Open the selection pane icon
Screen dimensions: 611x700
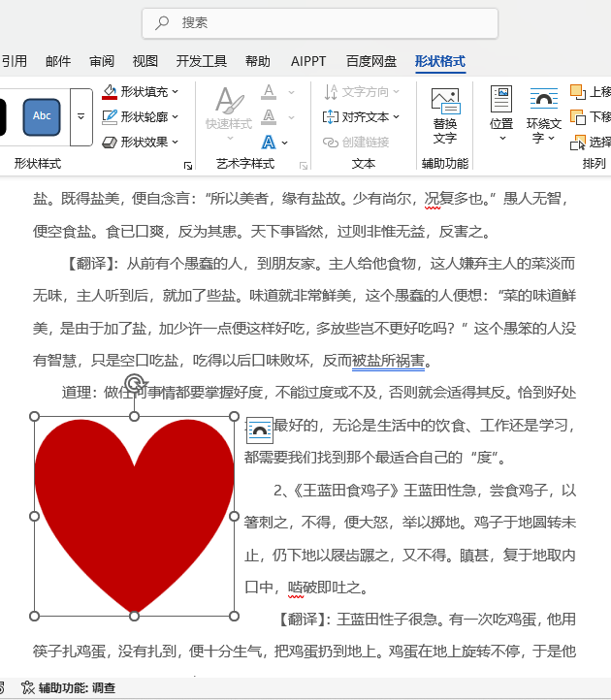(578, 143)
